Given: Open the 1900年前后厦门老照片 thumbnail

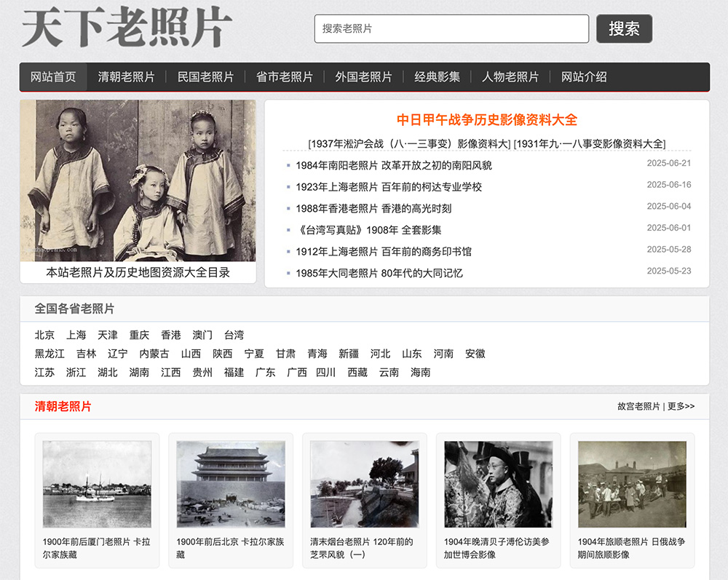Looking at the screenshot, I should coord(97,484).
